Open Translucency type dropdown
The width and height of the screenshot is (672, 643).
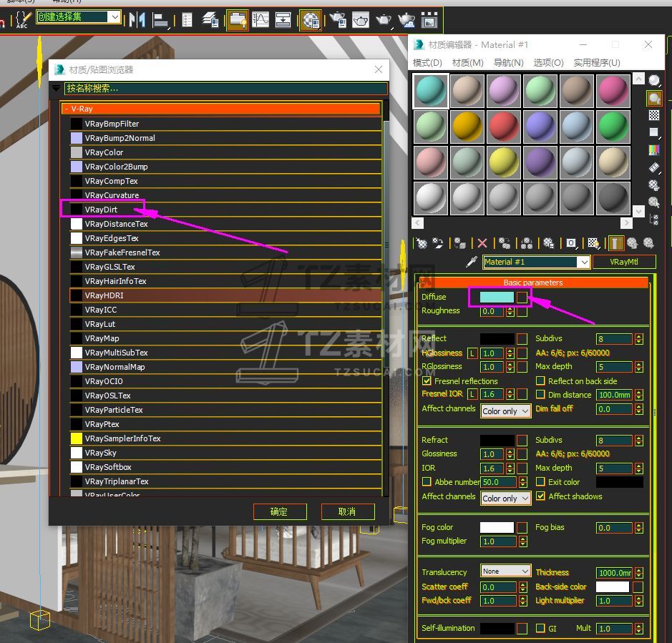click(x=505, y=571)
